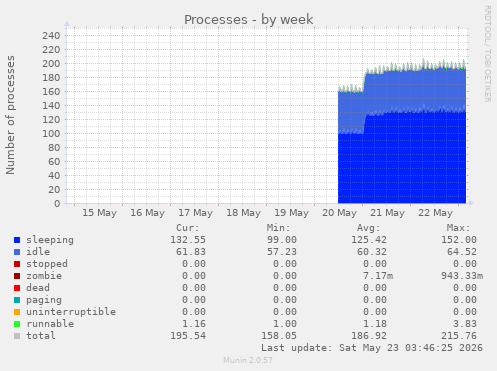Viewport: 497px width, 371px height.
Task: Click the 240 y-axis tick label
Action: [x=51, y=36]
